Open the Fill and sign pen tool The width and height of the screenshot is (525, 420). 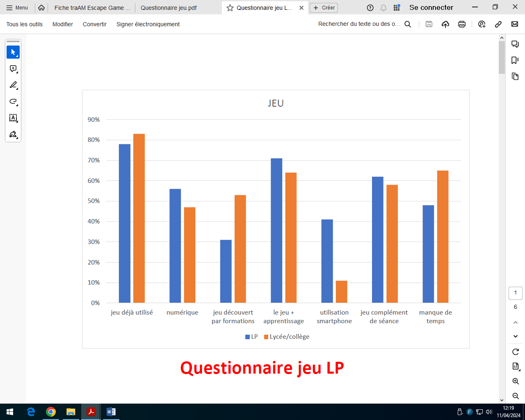13,134
